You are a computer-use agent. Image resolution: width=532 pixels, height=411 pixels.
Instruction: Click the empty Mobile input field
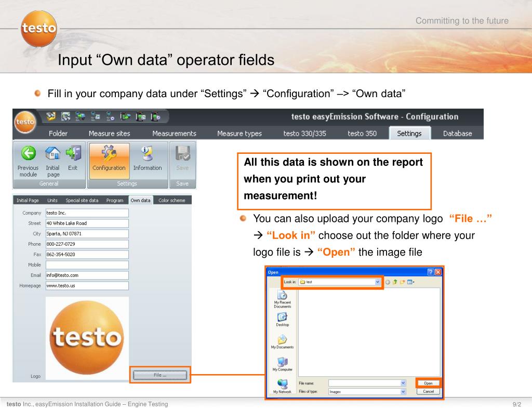pyautogui.click(x=87, y=264)
